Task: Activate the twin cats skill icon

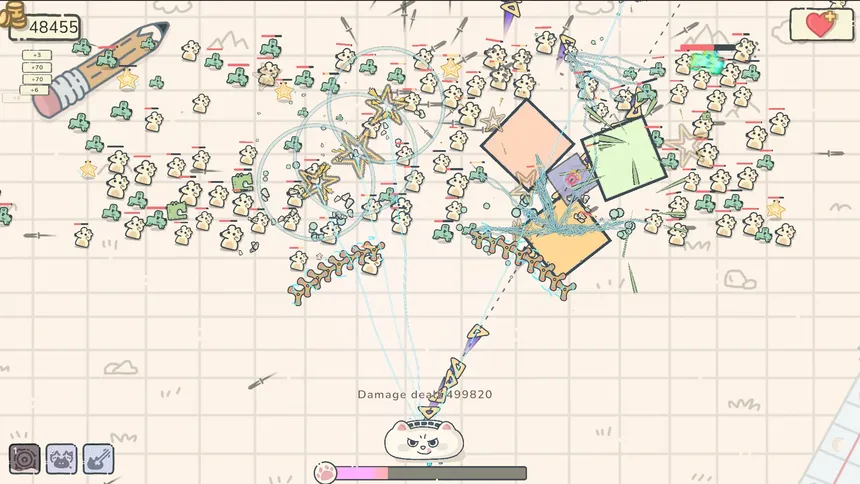Action: coord(61,459)
